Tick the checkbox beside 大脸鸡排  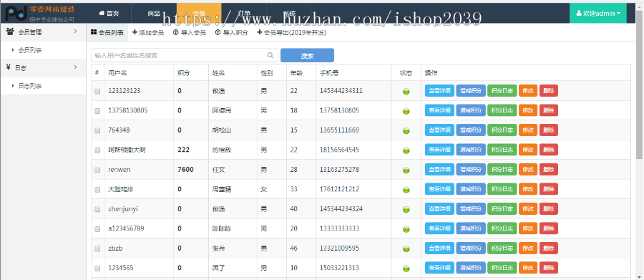click(97, 190)
